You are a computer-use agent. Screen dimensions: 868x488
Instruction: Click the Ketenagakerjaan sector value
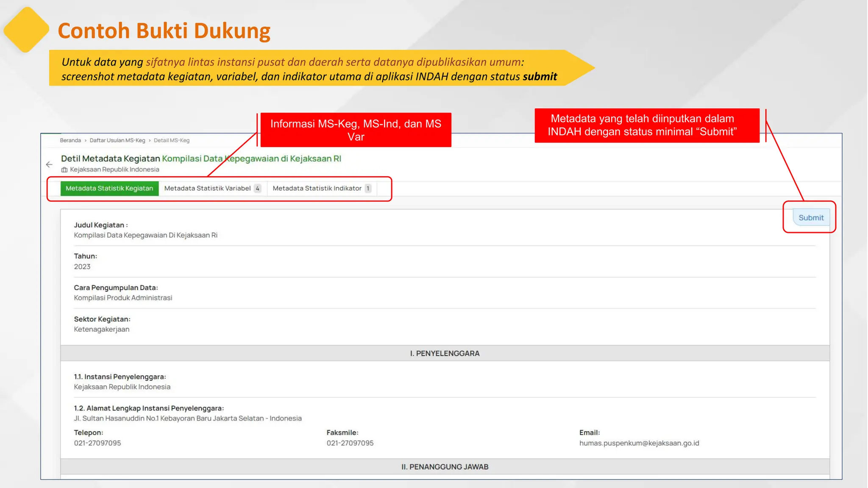[x=102, y=330]
